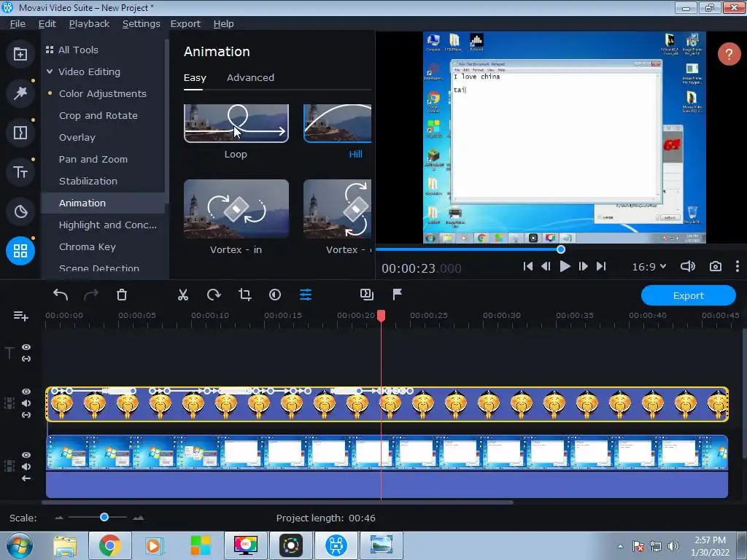The height and width of the screenshot is (560, 747).
Task: Select Pan and Zoom tool
Action: [93, 159]
